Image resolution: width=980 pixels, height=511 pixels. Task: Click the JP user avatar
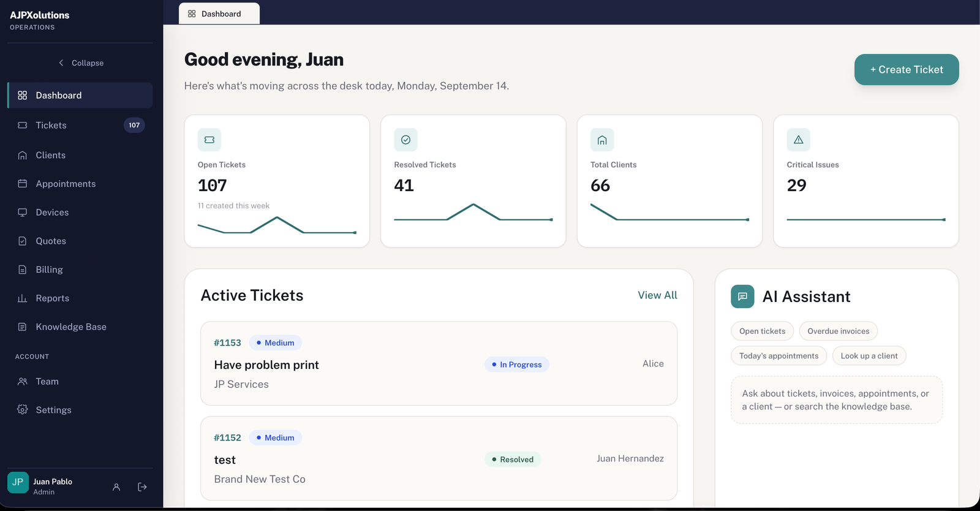[18, 482]
